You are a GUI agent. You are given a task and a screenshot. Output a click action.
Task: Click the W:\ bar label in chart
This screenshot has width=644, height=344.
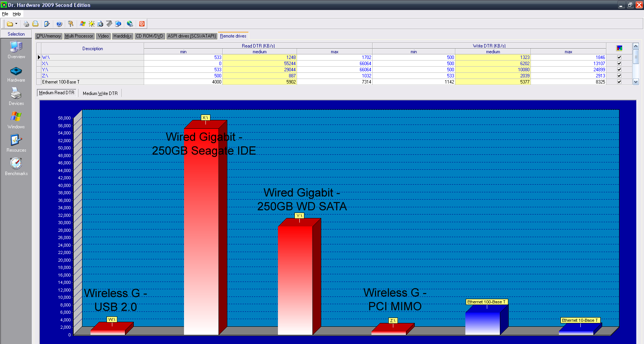pos(112,319)
